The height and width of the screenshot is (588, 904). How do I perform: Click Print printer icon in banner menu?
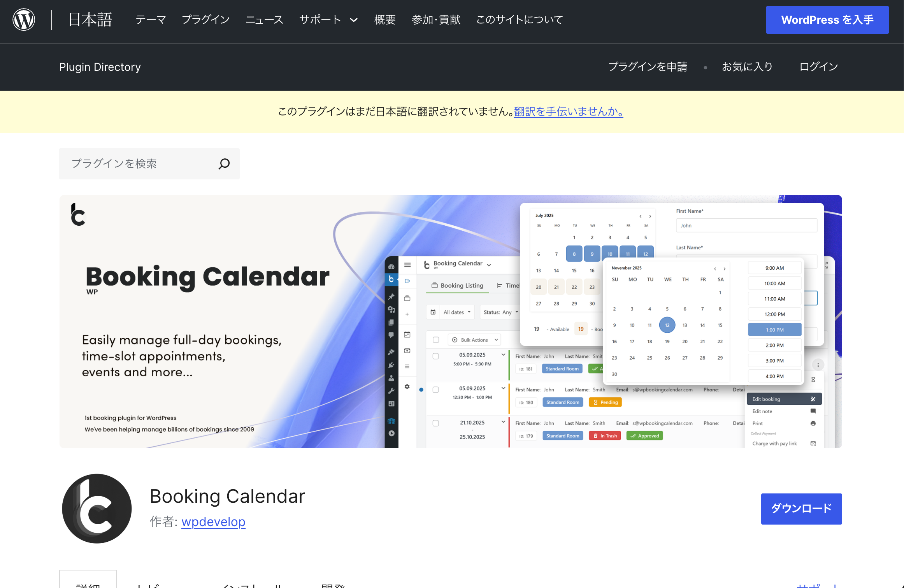[x=813, y=423]
